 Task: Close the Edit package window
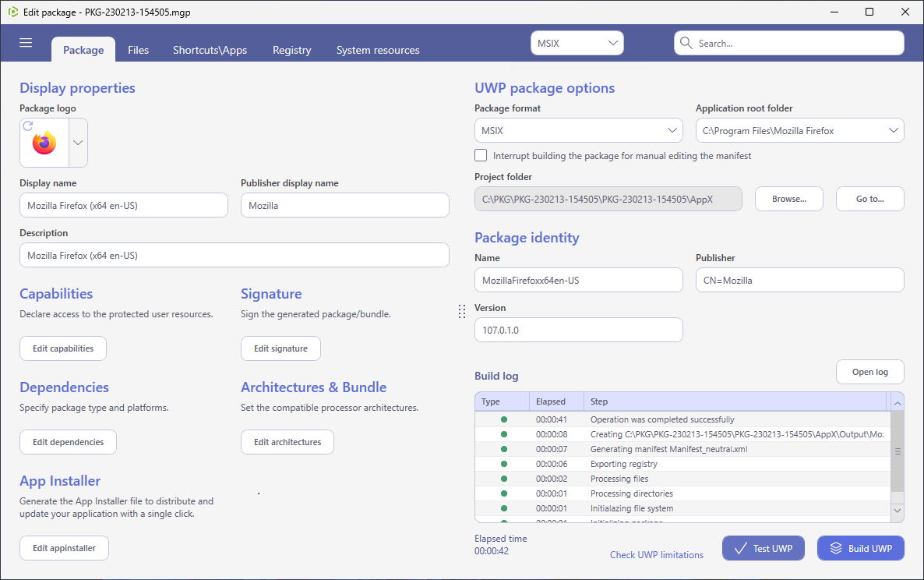(905, 12)
